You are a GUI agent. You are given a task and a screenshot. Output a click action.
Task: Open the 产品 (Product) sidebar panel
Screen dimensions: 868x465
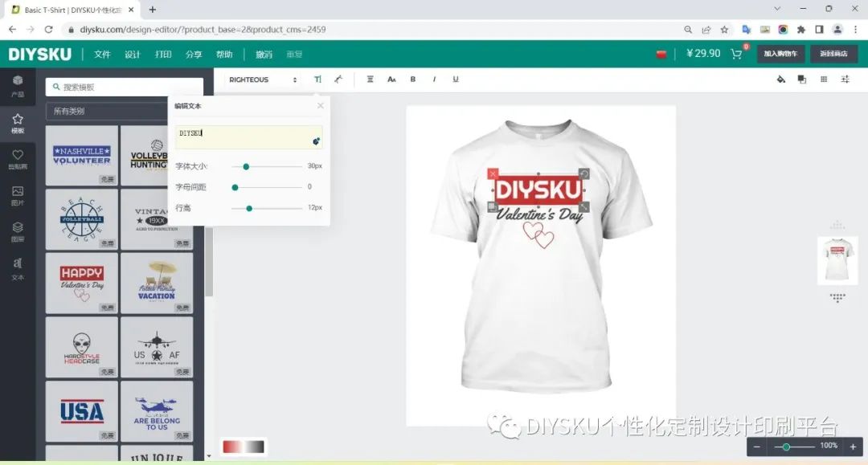(x=18, y=86)
